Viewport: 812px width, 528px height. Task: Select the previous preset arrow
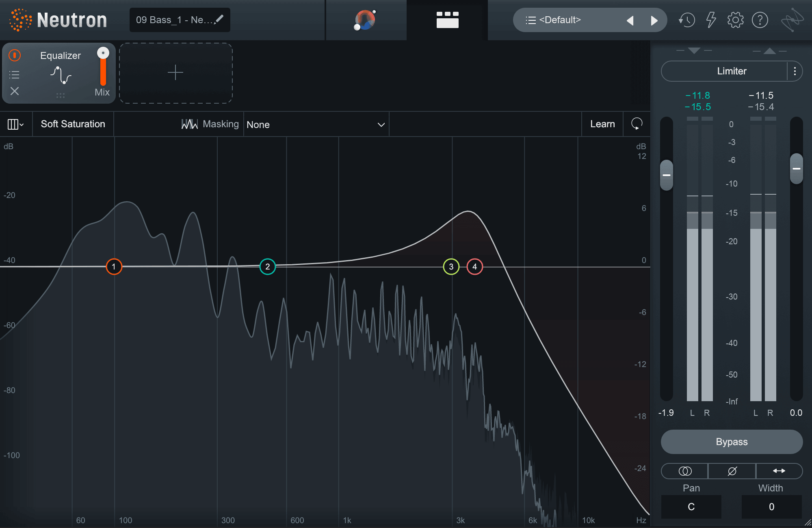pyautogui.click(x=630, y=20)
